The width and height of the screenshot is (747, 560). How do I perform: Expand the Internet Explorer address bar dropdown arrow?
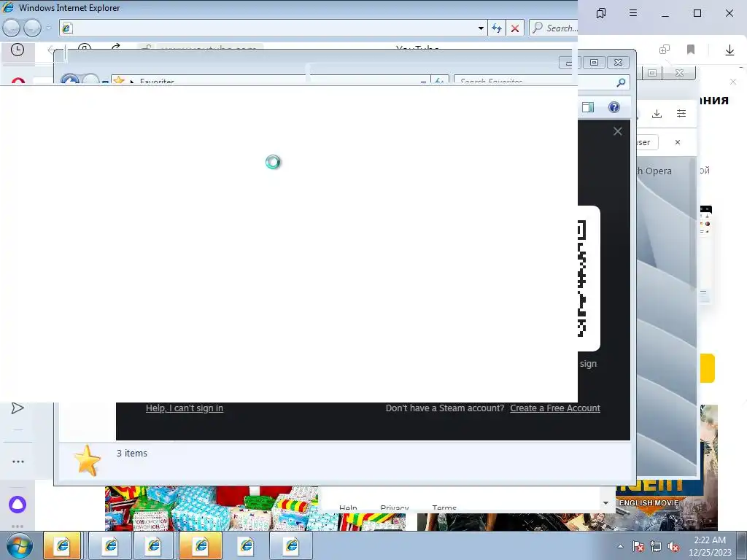click(x=481, y=28)
